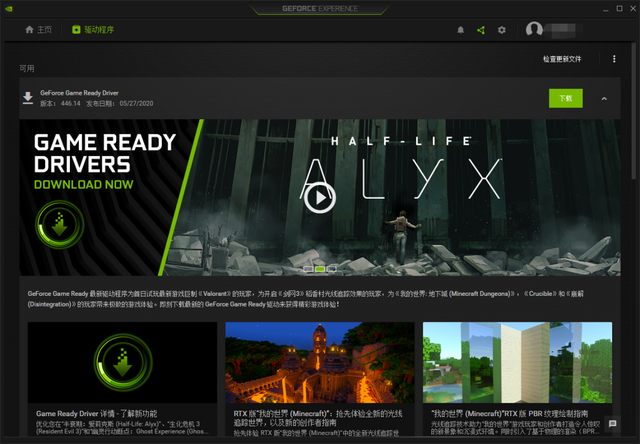
Task: Open the Minecraft RTX PBR texture thumbnail
Action: (517, 362)
